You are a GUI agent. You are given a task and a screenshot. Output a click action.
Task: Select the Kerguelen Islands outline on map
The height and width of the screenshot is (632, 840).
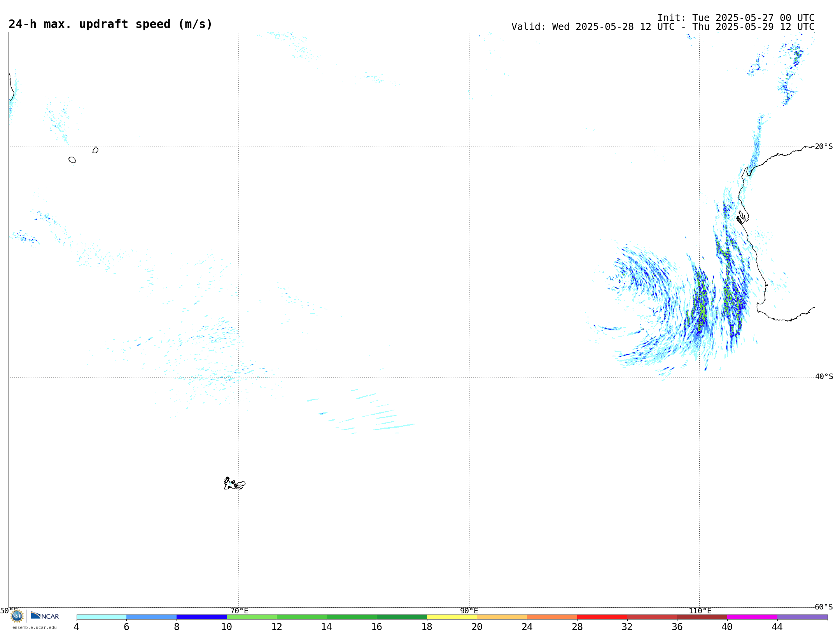[234, 484]
